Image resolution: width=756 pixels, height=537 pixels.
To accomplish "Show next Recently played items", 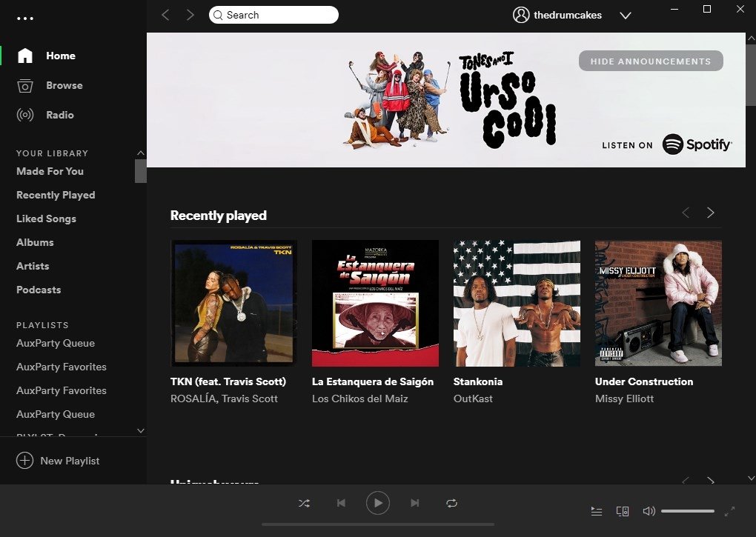I will click(x=710, y=213).
